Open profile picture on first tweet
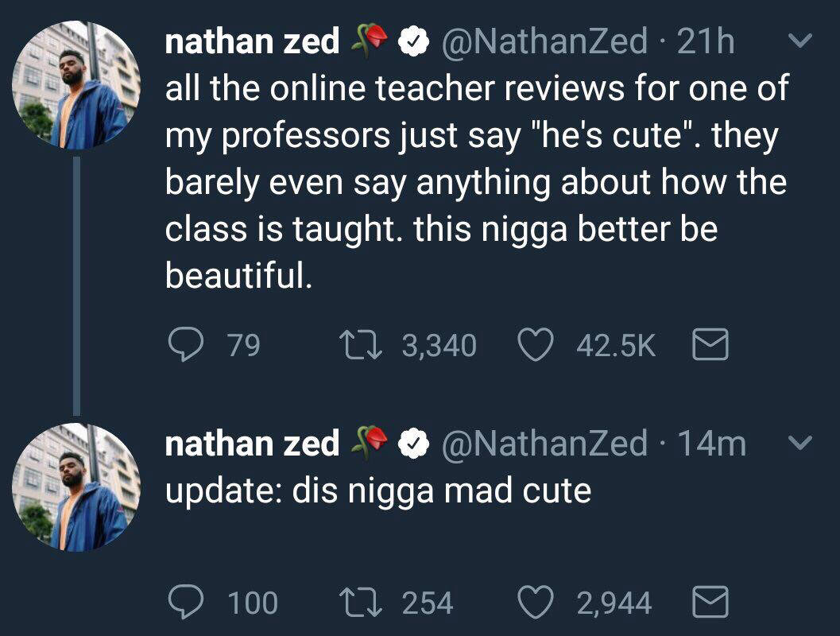This screenshot has width=840, height=636. [x=75, y=86]
